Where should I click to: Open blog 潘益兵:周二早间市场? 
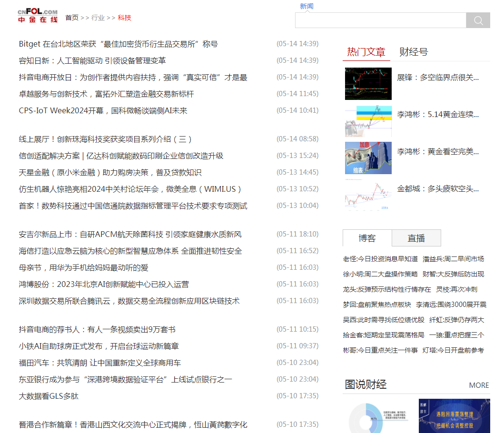pyautogui.click(x=453, y=259)
